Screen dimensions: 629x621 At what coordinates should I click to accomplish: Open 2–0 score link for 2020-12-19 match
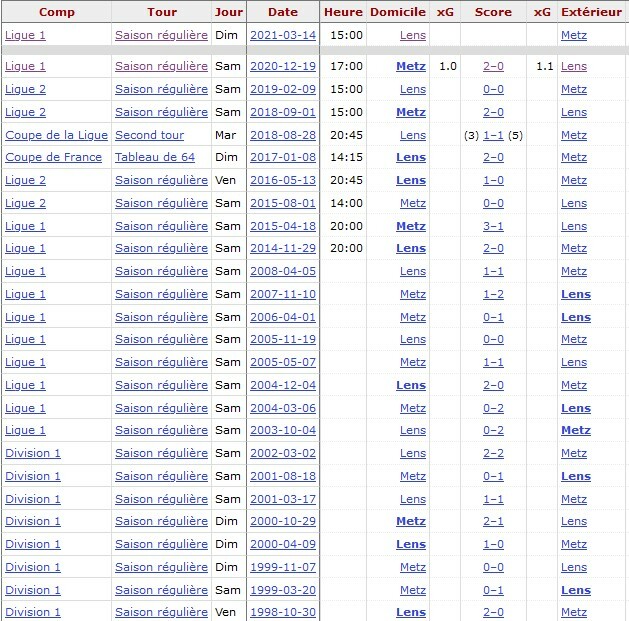(x=493, y=66)
